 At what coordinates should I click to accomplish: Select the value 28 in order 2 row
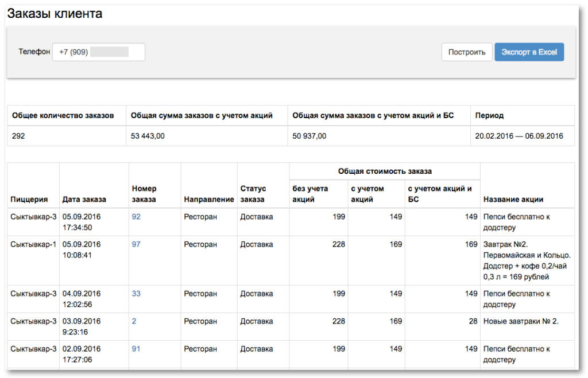click(473, 321)
